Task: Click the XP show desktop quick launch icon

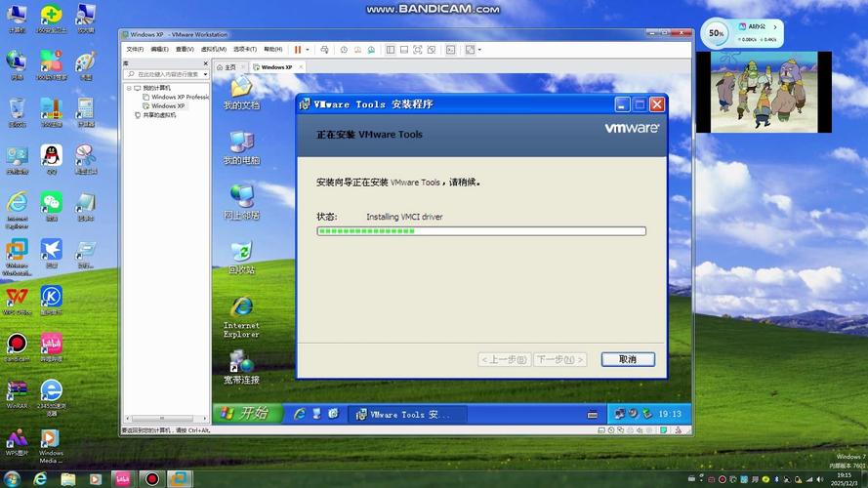Action: [x=316, y=414]
